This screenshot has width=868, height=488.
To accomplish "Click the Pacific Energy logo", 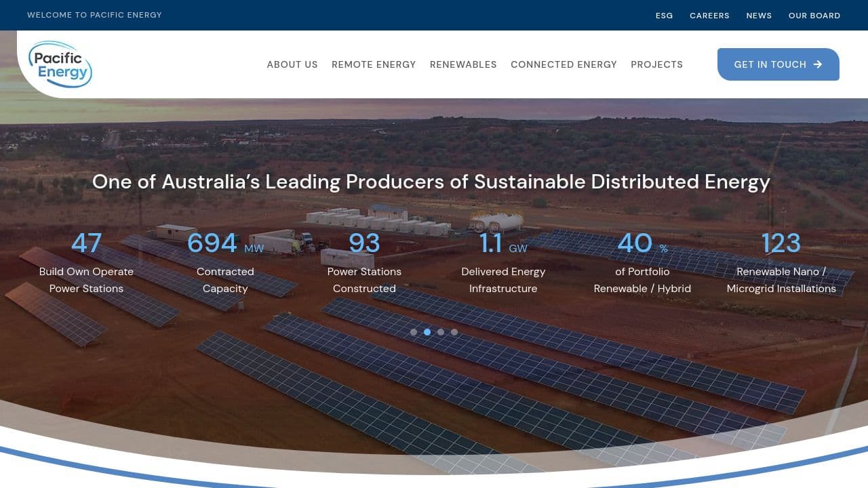I will tap(60, 64).
